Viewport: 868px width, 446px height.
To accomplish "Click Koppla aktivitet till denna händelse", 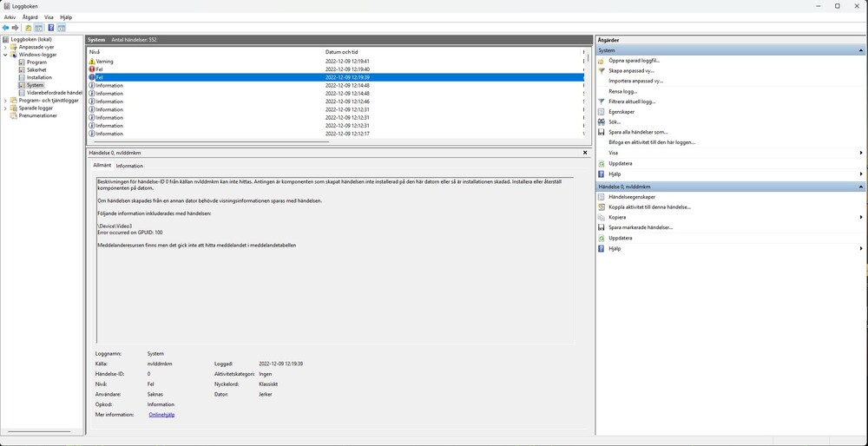I will pos(649,207).
